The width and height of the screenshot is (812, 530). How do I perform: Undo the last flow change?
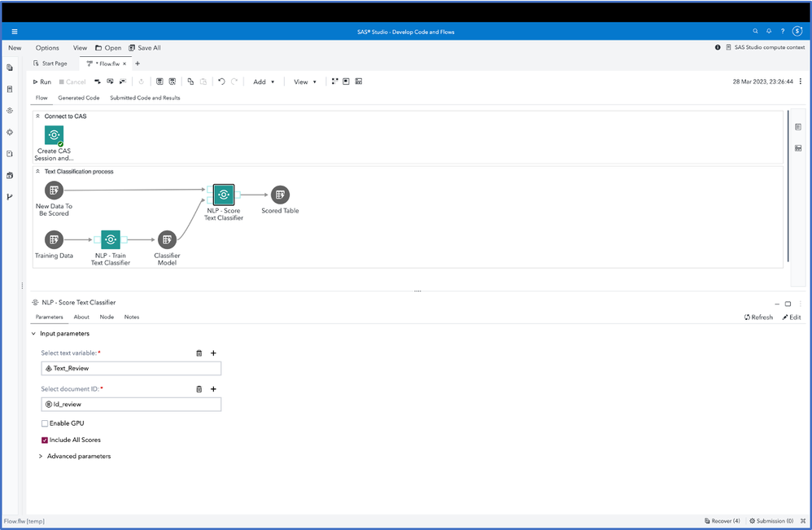221,81
